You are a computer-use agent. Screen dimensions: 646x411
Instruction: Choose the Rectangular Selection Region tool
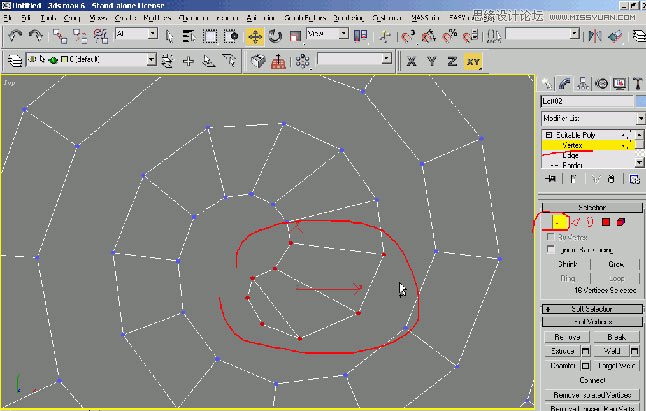point(210,36)
